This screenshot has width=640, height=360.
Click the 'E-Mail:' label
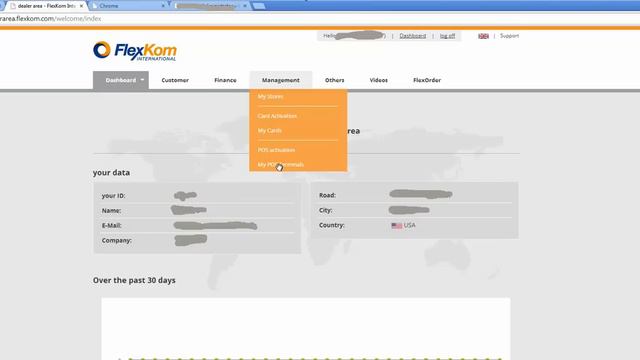pos(111,226)
